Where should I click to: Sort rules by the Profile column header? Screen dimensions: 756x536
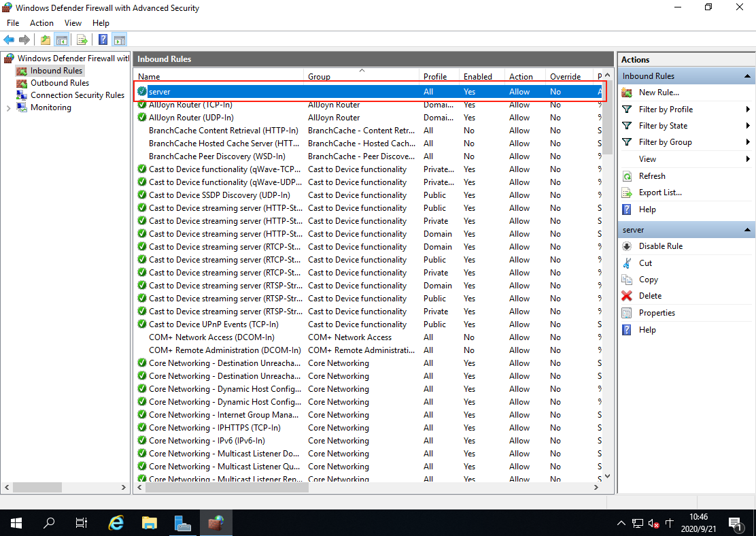[x=440, y=76]
